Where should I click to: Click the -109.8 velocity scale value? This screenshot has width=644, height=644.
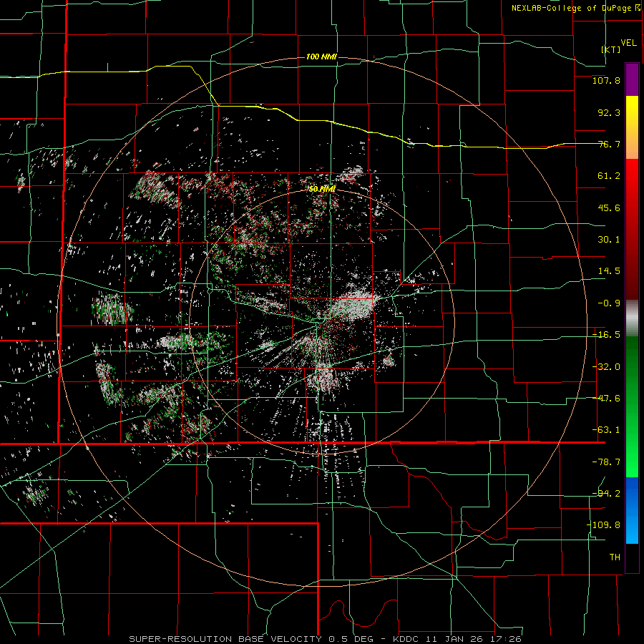603,525
